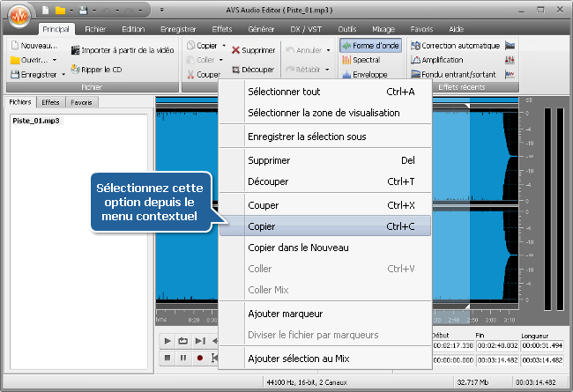Click the mixer icon right of Amplification

(x=510, y=60)
